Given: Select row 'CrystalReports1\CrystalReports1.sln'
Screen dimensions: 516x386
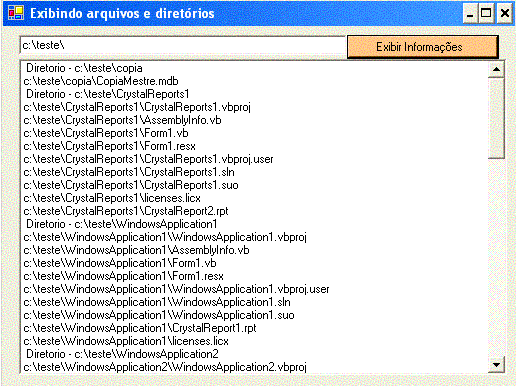Looking at the screenshot, I should [x=255, y=172].
